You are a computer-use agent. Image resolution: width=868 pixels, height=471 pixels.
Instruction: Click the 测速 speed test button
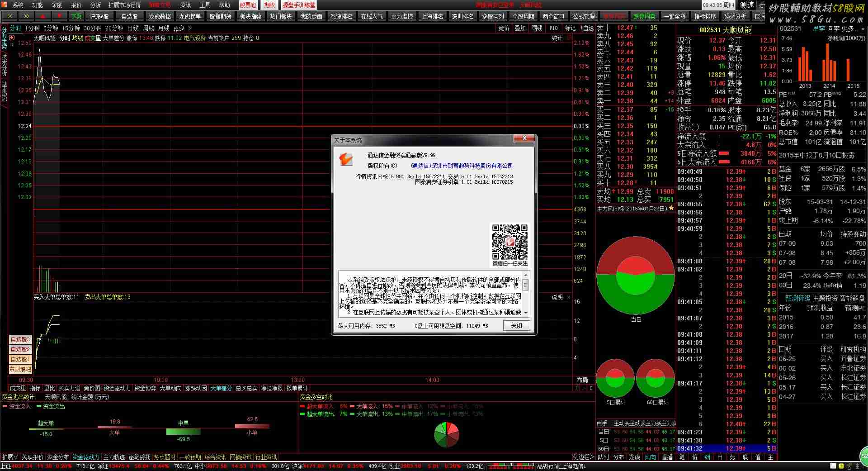click(747, 5)
